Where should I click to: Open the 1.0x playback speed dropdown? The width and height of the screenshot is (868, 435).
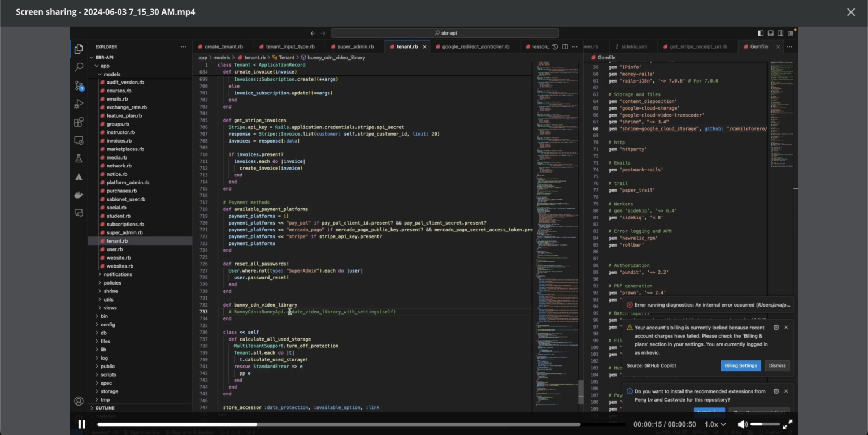[x=715, y=424]
